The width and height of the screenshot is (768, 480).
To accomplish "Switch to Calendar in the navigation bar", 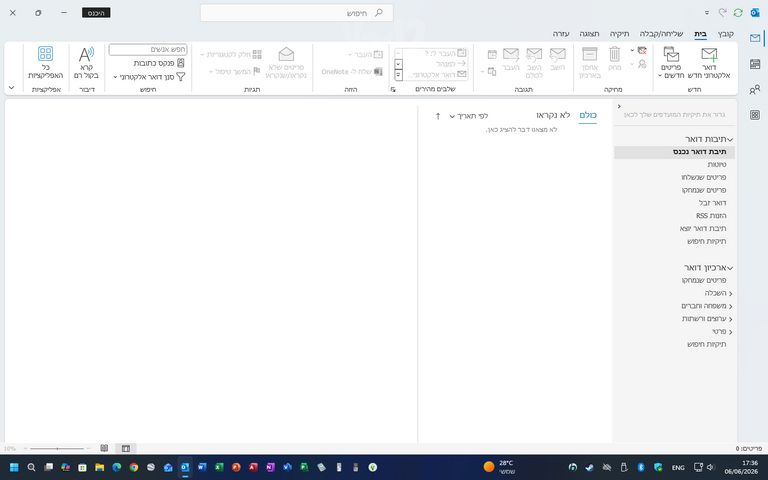I will [x=755, y=64].
